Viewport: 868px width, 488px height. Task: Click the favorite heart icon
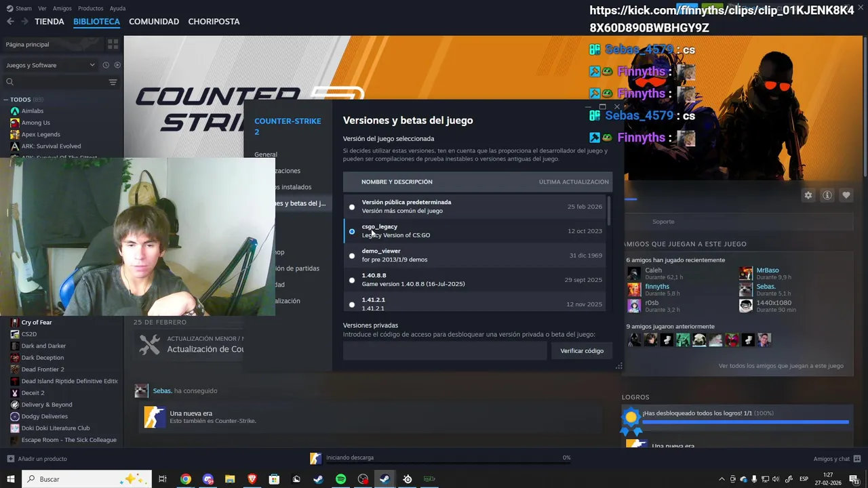(x=846, y=195)
